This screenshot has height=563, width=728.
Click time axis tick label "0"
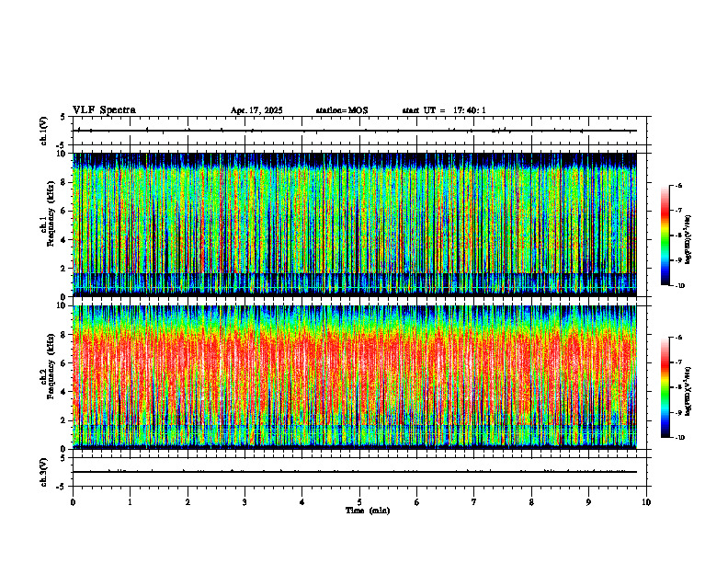[73, 502]
